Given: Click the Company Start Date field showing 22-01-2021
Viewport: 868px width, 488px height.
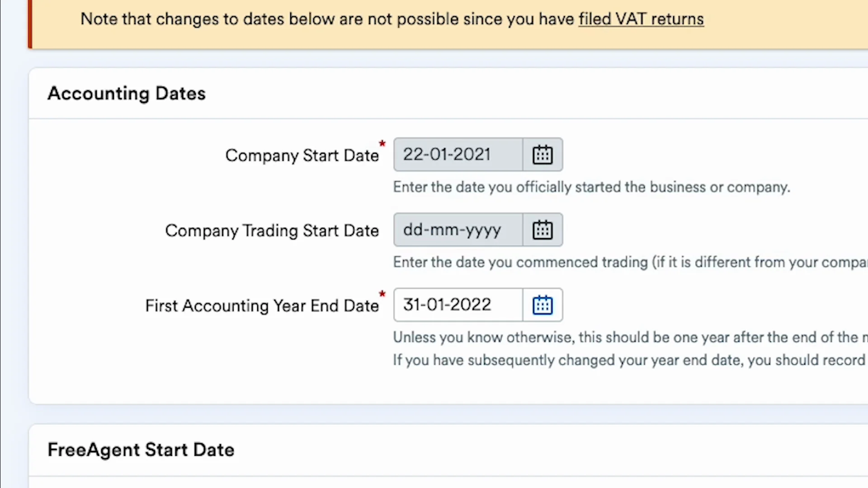Looking at the screenshot, I should (458, 155).
